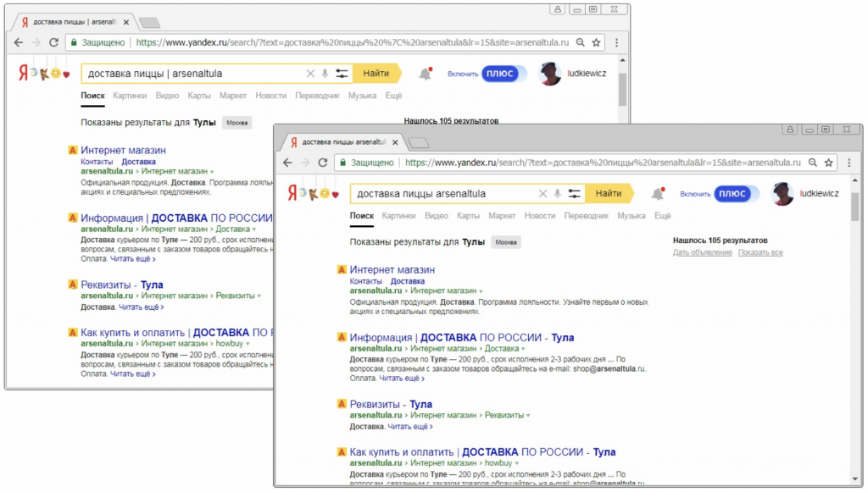This screenshot has width=868, height=492.
Task: Clear search query in front window
Action: coord(542,193)
